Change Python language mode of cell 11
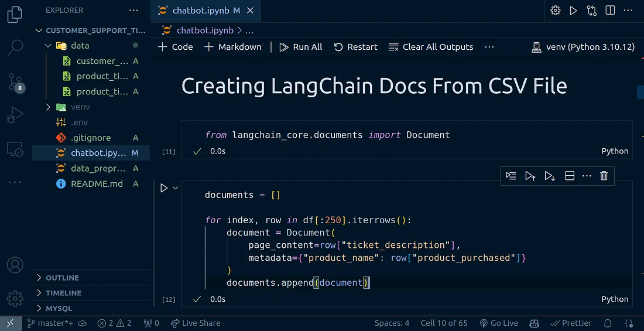644x331 pixels. (x=615, y=151)
